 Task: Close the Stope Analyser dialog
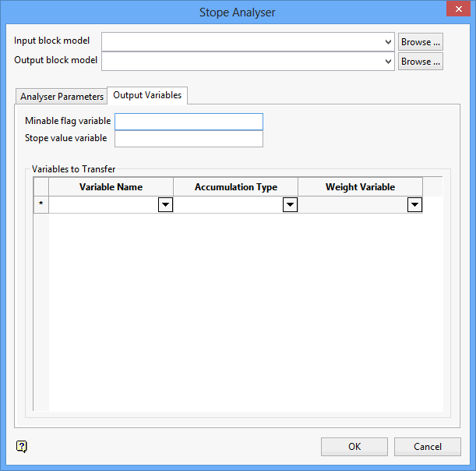click(458, 9)
